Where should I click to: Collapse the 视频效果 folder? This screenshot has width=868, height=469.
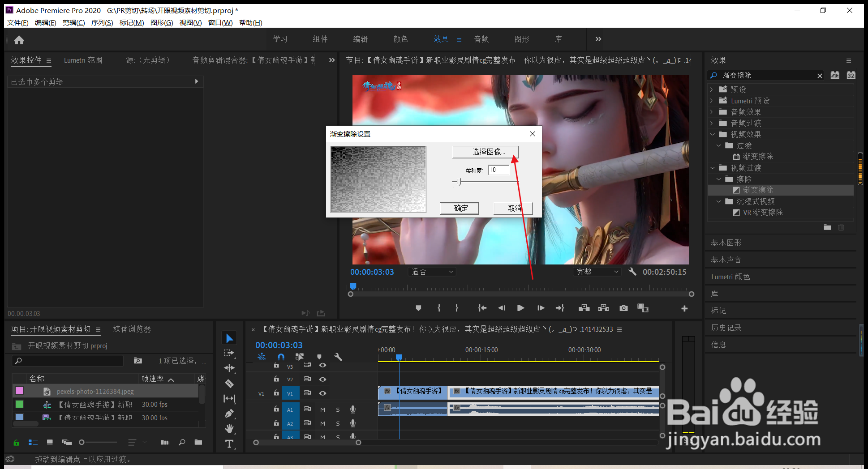(x=712, y=134)
